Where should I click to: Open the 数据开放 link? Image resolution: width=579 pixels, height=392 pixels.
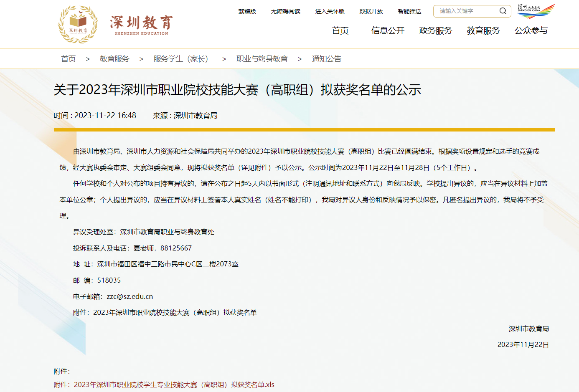pyautogui.click(x=371, y=11)
